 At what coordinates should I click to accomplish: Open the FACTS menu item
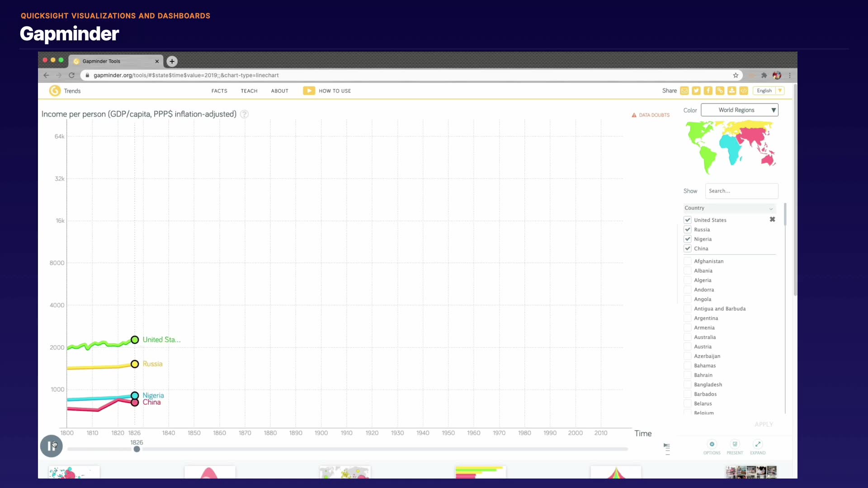(x=219, y=91)
